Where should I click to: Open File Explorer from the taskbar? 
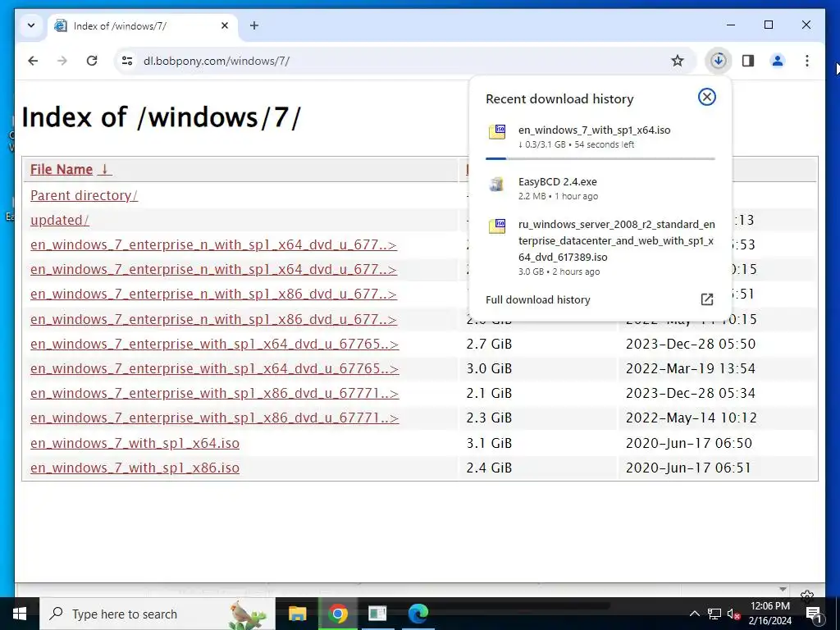click(297, 614)
